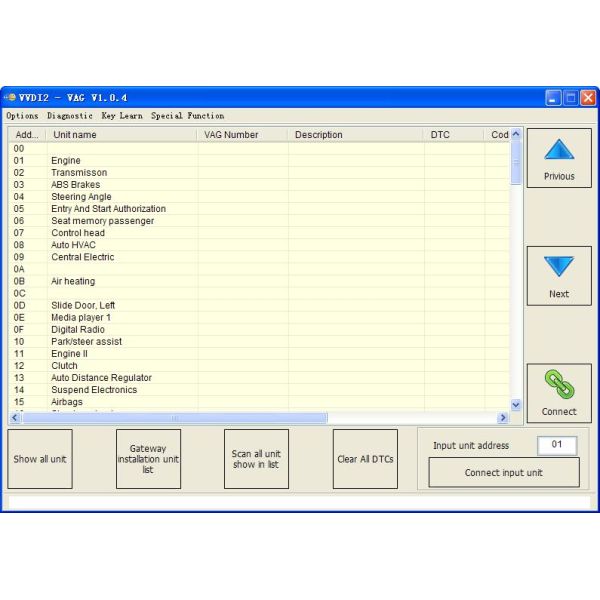Minimize the VVDI2 window
This screenshot has height=600, width=600.
(x=553, y=98)
